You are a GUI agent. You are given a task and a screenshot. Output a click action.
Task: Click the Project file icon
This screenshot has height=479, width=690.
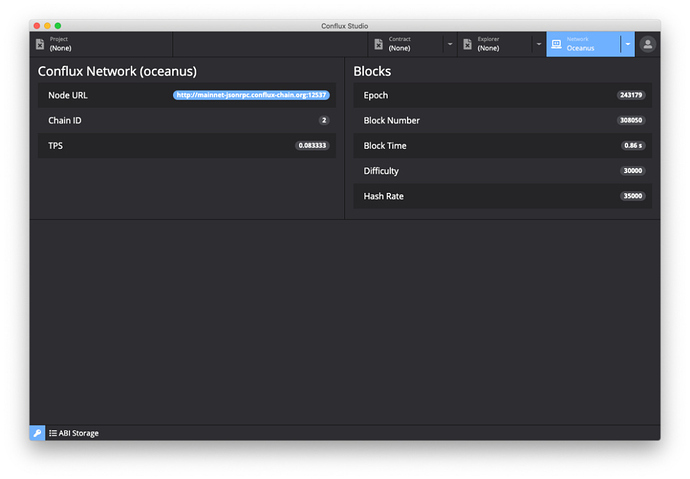coord(40,44)
